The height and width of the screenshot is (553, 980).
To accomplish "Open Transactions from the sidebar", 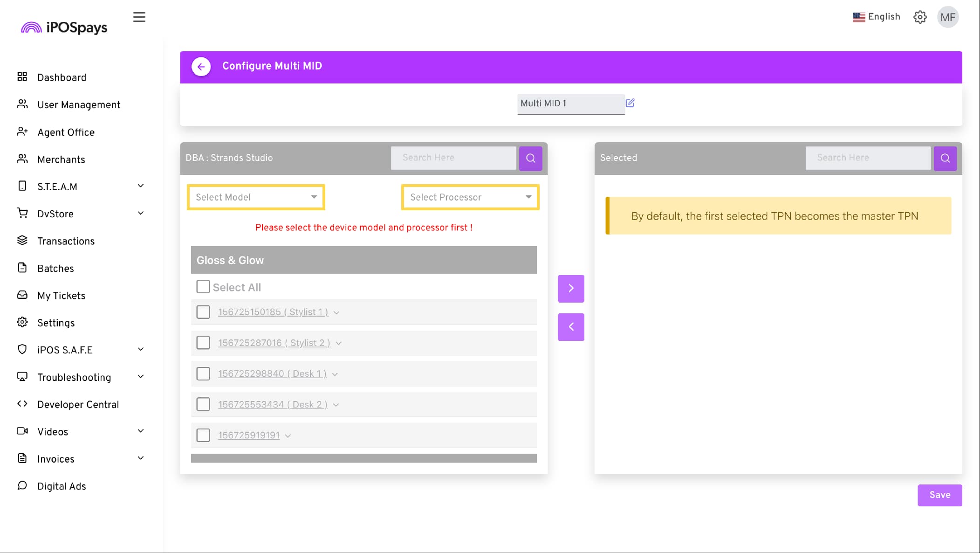I will (x=66, y=241).
